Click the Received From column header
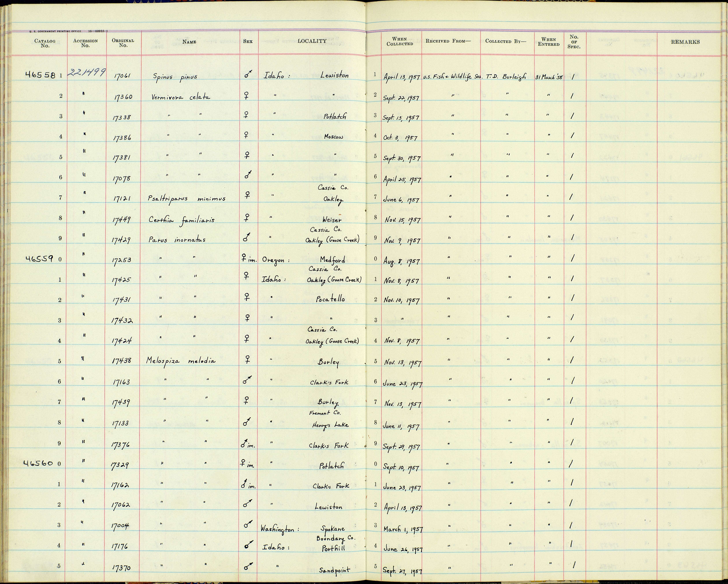728x584 pixels. point(448,41)
